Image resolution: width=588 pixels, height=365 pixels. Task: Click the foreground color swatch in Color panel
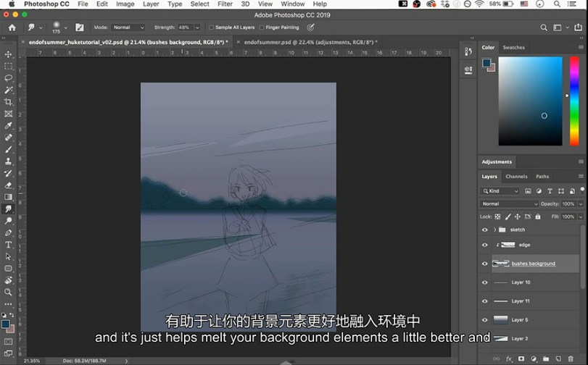[x=486, y=62]
